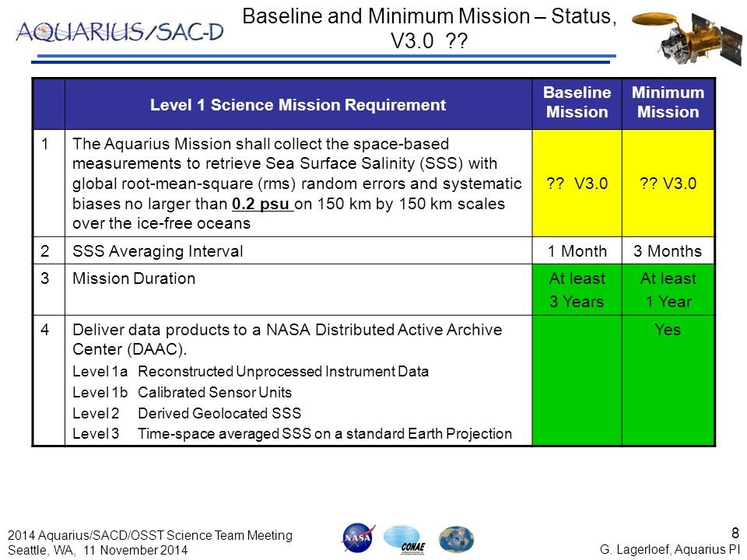This screenshot has width=747, height=560.
Task: Click the globe logo beside CONAE
Action: (456, 540)
